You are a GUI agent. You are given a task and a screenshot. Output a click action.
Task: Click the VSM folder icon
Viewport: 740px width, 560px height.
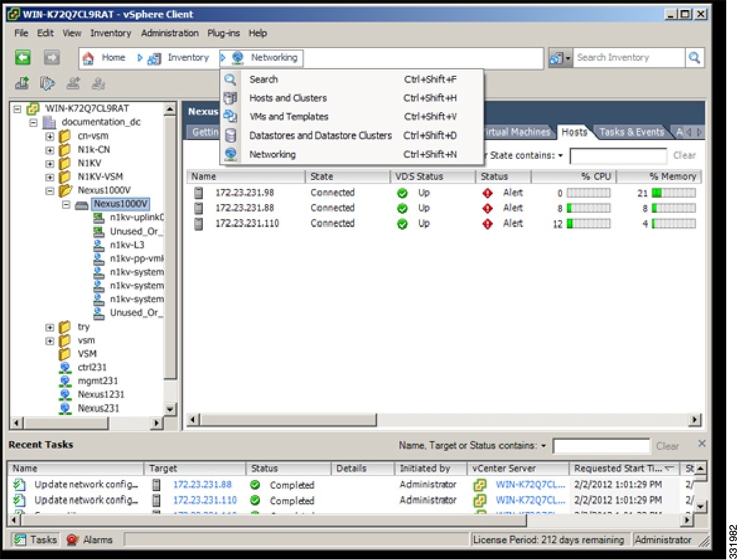tap(64, 354)
